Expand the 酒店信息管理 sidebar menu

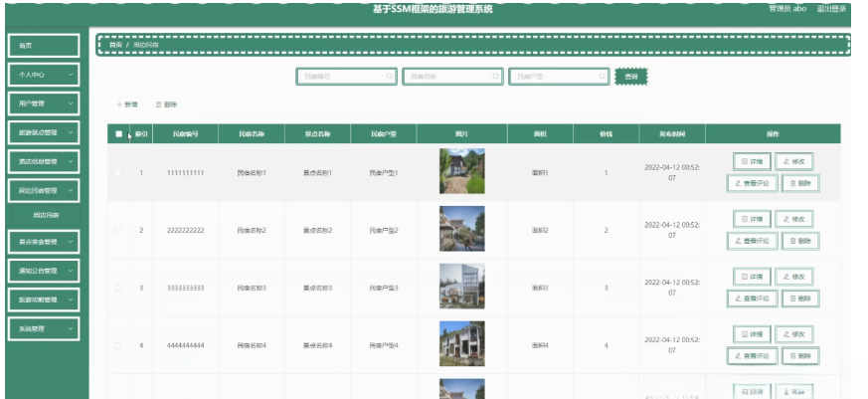click(x=43, y=161)
